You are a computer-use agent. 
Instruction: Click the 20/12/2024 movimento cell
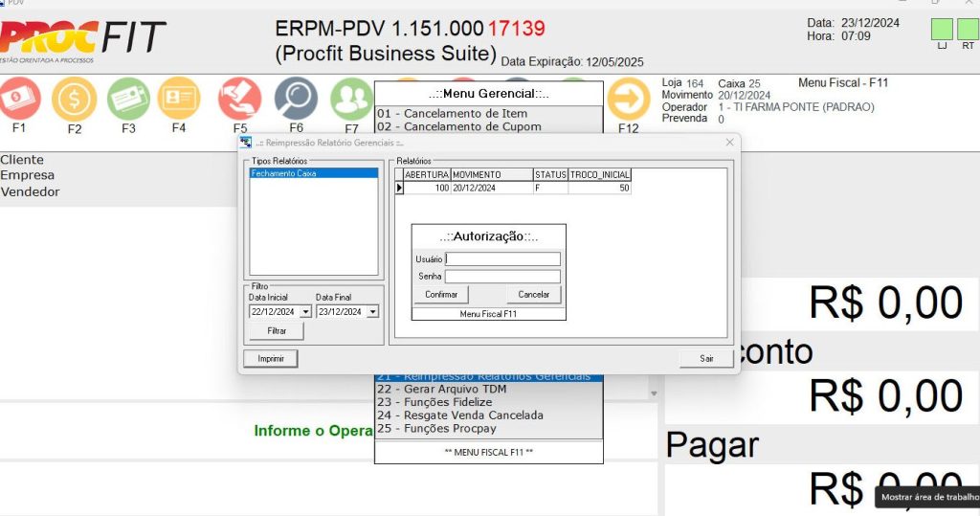(492, 189)
